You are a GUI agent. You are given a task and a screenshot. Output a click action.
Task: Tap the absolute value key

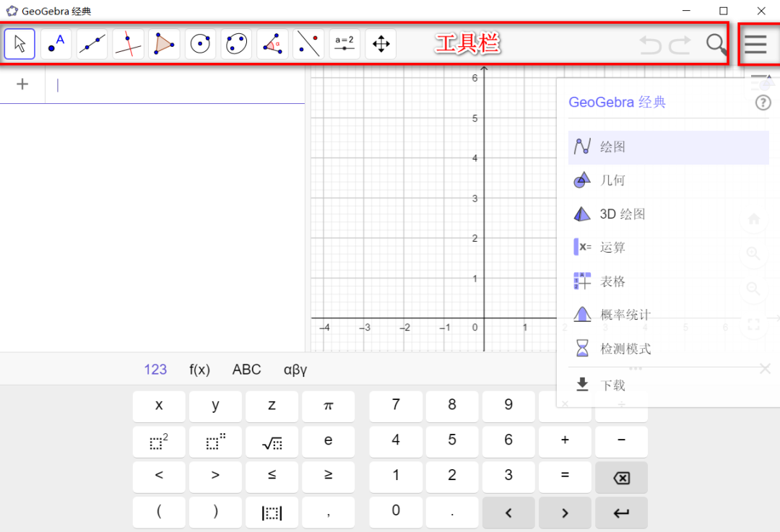click(x=272, y=513)
